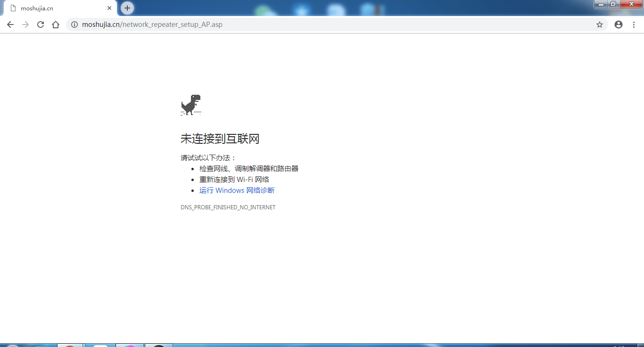Click the 未连接到互联网 heading

tap(220, 139)
